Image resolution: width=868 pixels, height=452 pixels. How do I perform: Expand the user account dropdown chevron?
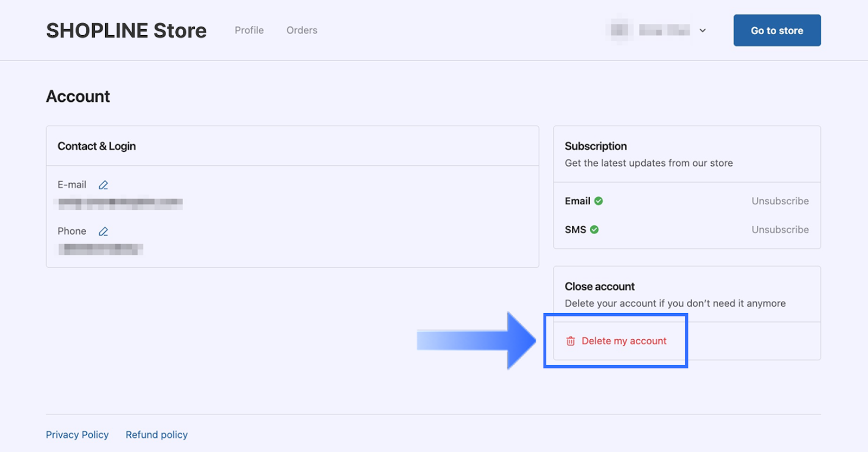[x=703, y=30]
